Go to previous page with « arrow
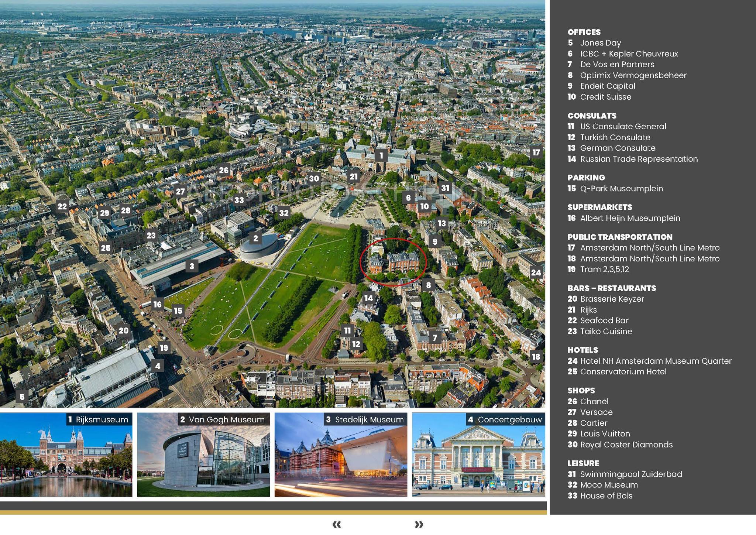Viewport: 756px width, 535px height. click(337, 524)
